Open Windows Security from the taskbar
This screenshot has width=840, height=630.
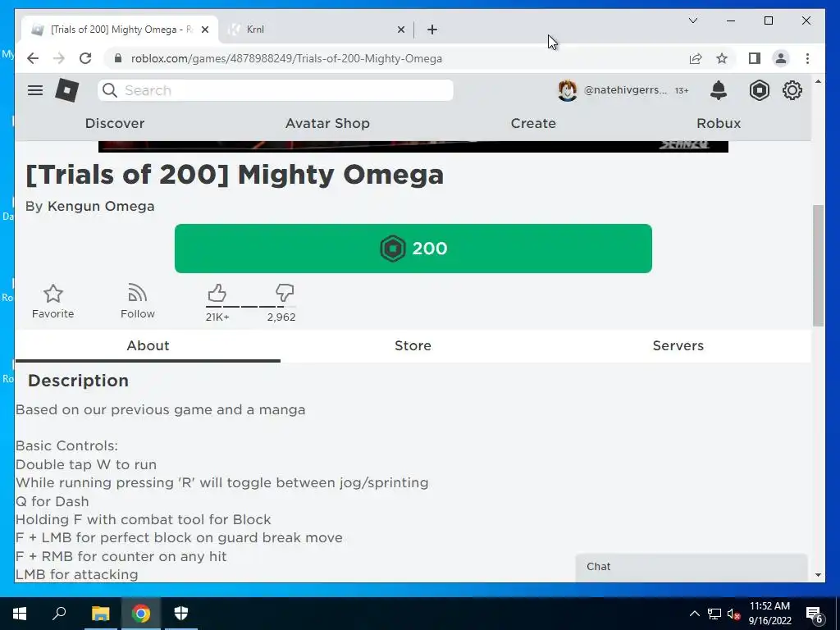181,614
